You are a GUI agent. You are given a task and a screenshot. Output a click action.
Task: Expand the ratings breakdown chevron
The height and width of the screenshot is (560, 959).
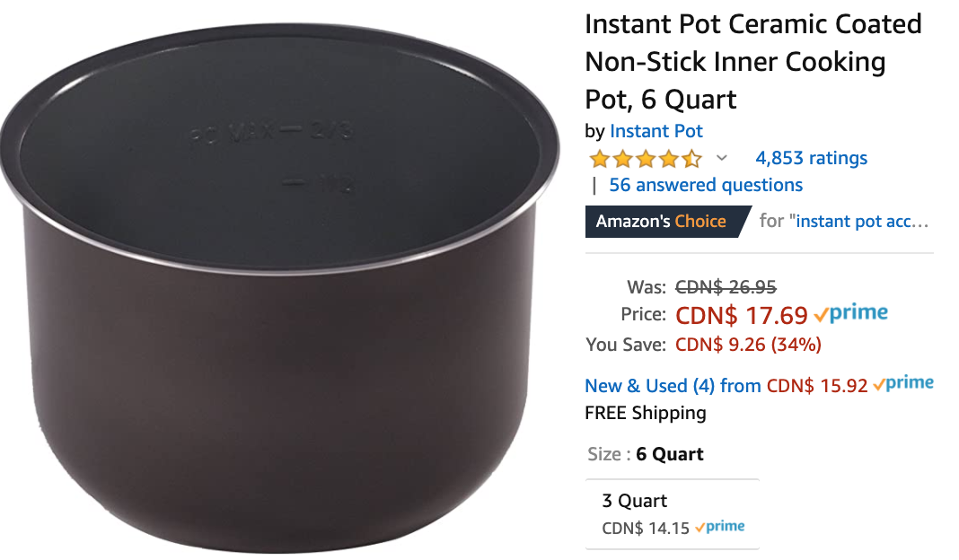722,158
